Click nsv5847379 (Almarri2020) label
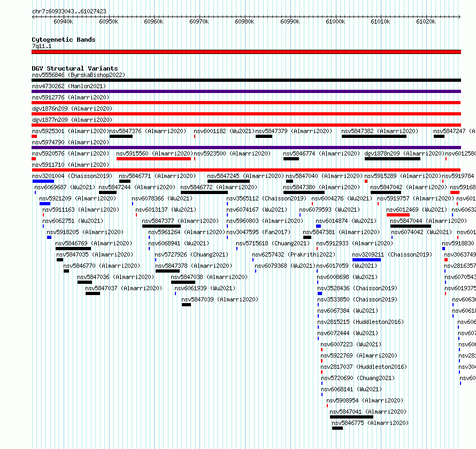Viewport: 476px width, 449px height. (294, 131)
